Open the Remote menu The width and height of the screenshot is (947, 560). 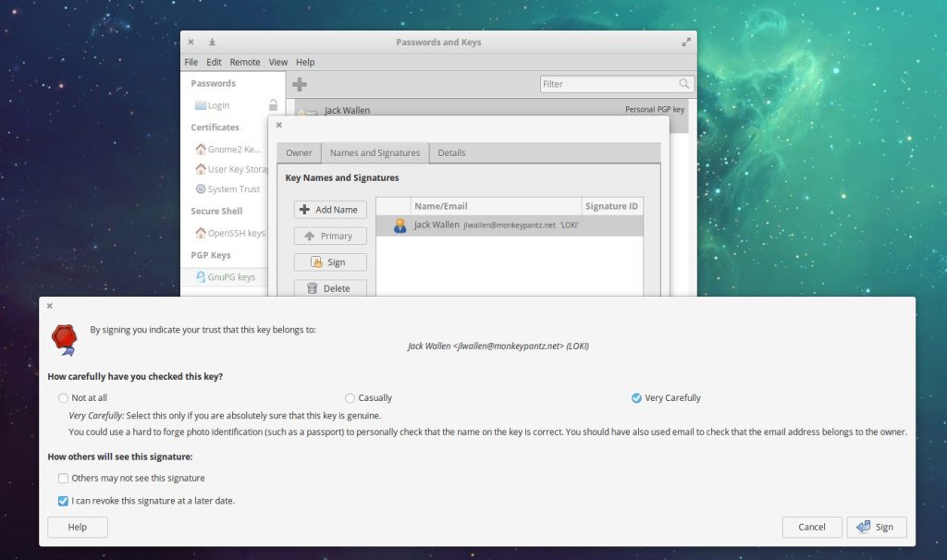click(x=245, y=62)
